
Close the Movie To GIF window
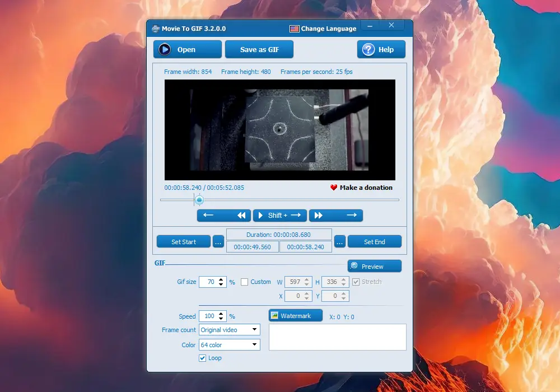[391, 25]
